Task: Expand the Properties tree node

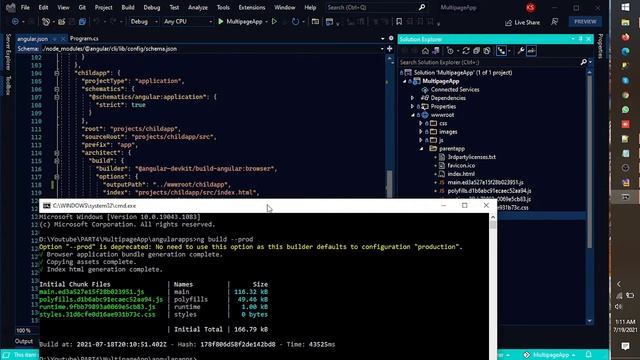Action: [x=412, y=107]
